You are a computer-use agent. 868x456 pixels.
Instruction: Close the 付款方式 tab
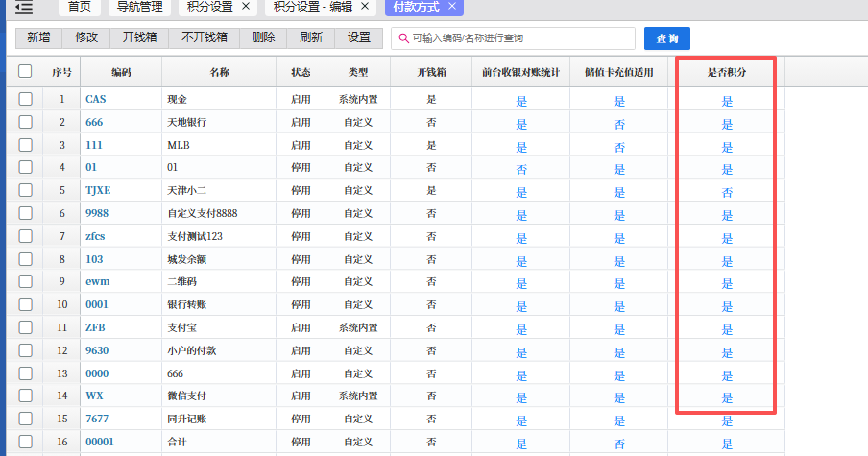tap(452, 6)
